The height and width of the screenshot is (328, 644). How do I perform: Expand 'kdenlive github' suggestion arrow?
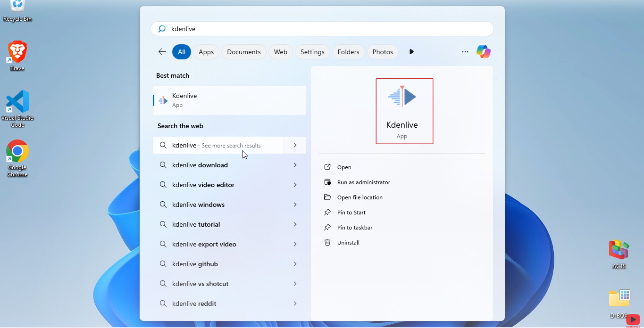pyautogui.click(x=295, y=264)
